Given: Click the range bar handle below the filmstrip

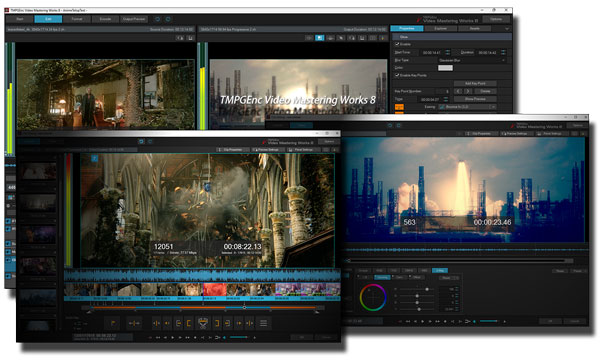Looking at the screenshot, I should click(x=245, y=308).
